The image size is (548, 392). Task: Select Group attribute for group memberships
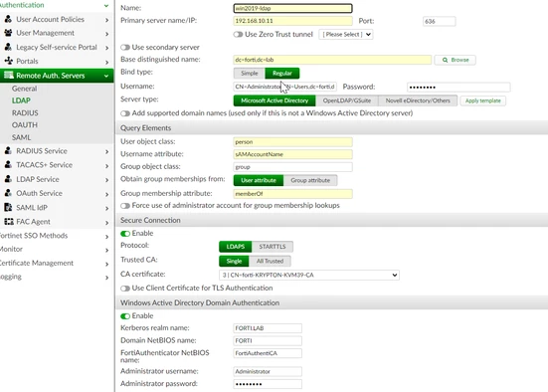[310, 180]
